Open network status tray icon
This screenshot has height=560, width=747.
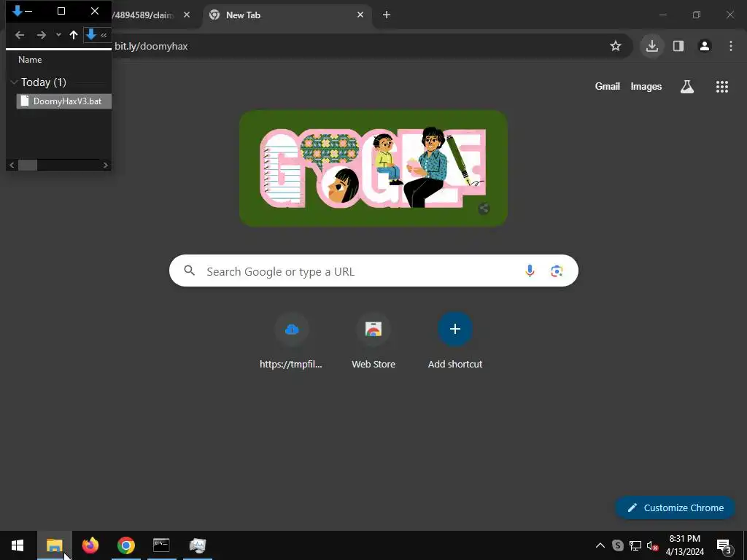[x=635, y=545]
